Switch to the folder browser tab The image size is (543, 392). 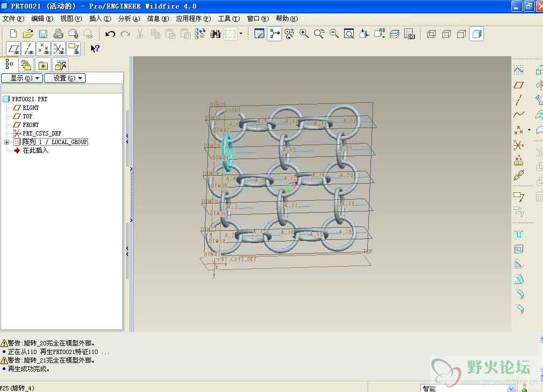(26, 65)
